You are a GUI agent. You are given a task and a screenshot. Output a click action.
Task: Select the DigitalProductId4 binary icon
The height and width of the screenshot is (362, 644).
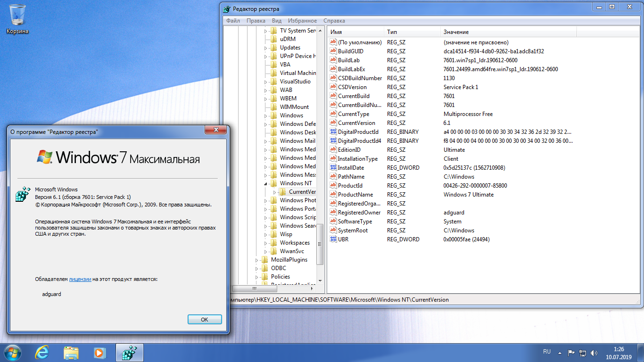(x=333, y=140)
